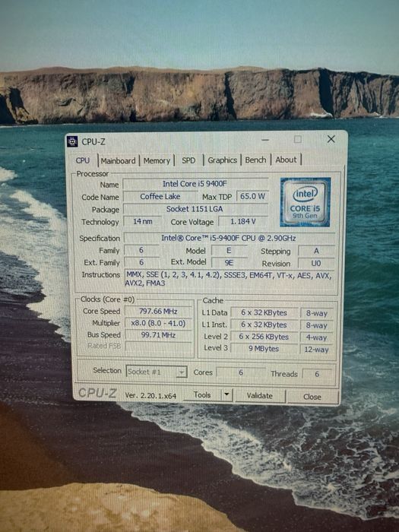
Task: Open the About tab
Action: coord(286,159)
